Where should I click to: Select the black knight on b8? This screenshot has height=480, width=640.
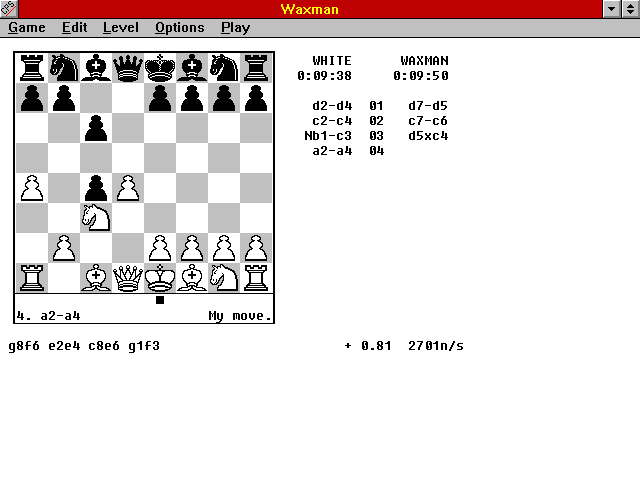(x=64, y=68)
